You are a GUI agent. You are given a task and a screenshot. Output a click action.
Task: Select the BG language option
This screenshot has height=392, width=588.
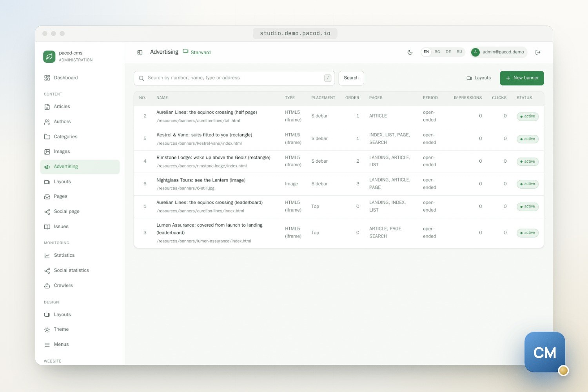[437, 52]
